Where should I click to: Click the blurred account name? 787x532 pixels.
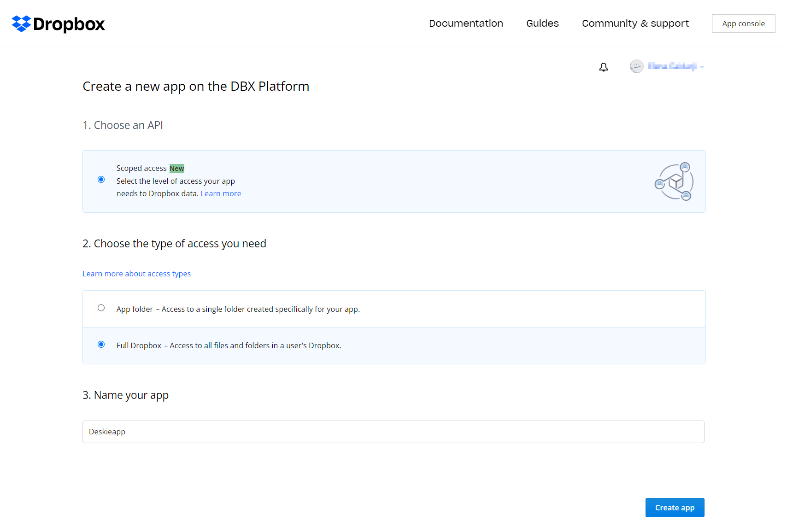pyautogui.click(x=672, y=66)
